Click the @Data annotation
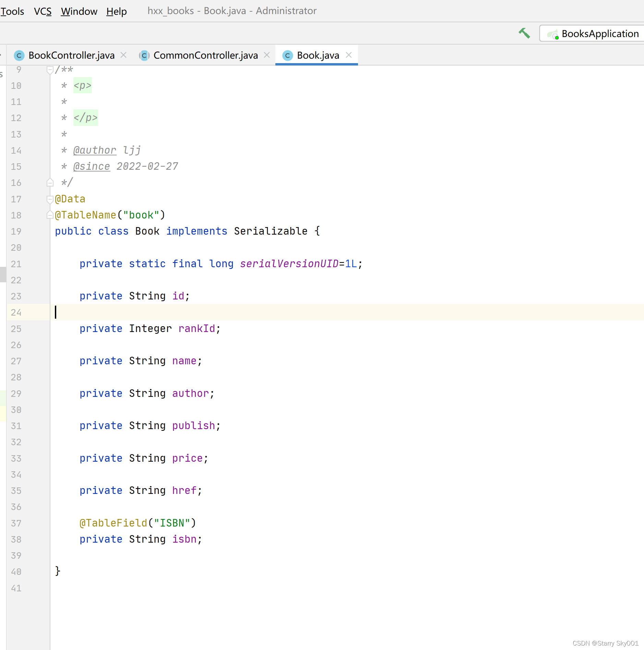Image resolution: width=644 pixels, height=650 pixels. coord(70,199)
